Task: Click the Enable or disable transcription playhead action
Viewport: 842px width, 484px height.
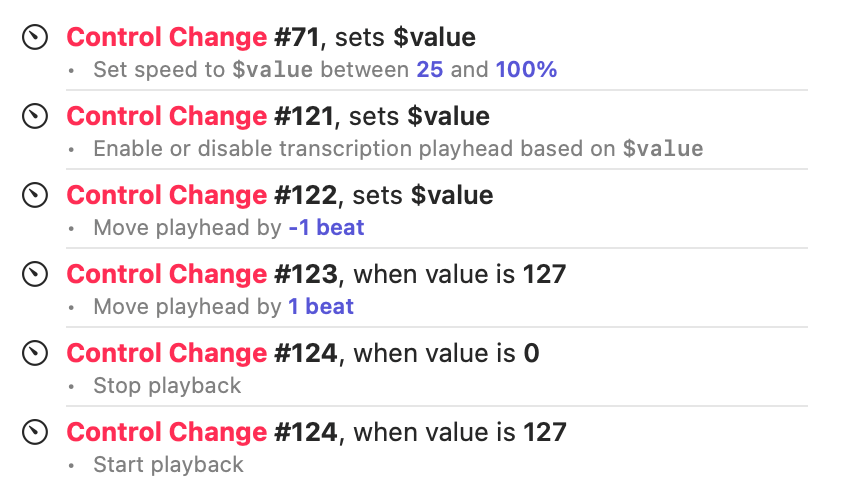Action: (x=398, y=149)
